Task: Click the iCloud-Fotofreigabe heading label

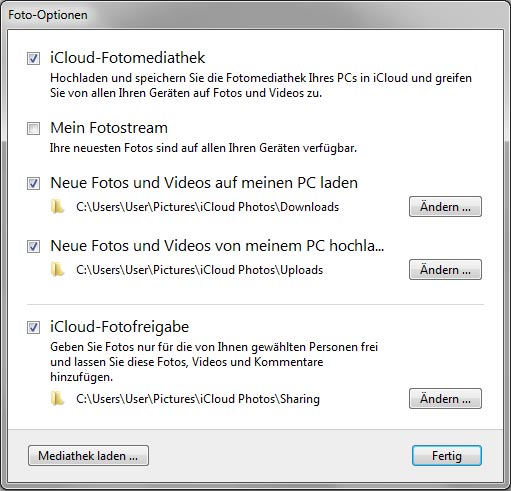Action: point(119,327)
